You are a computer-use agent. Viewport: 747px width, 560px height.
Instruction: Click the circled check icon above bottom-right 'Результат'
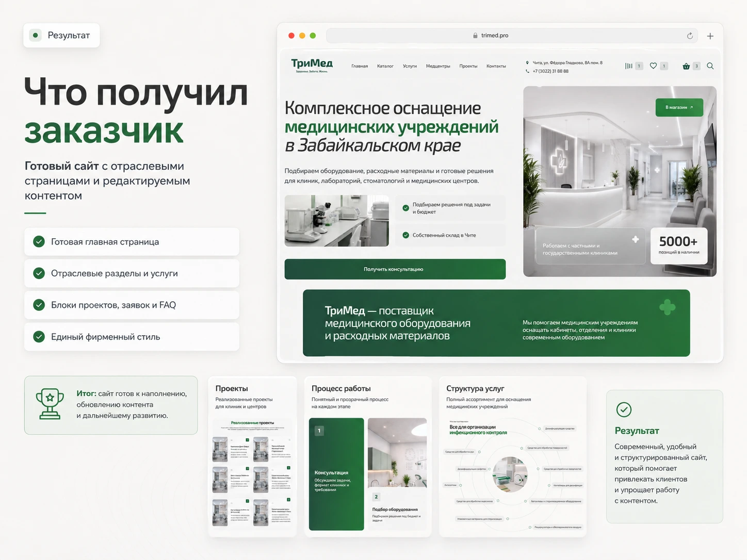pos(624,410)
